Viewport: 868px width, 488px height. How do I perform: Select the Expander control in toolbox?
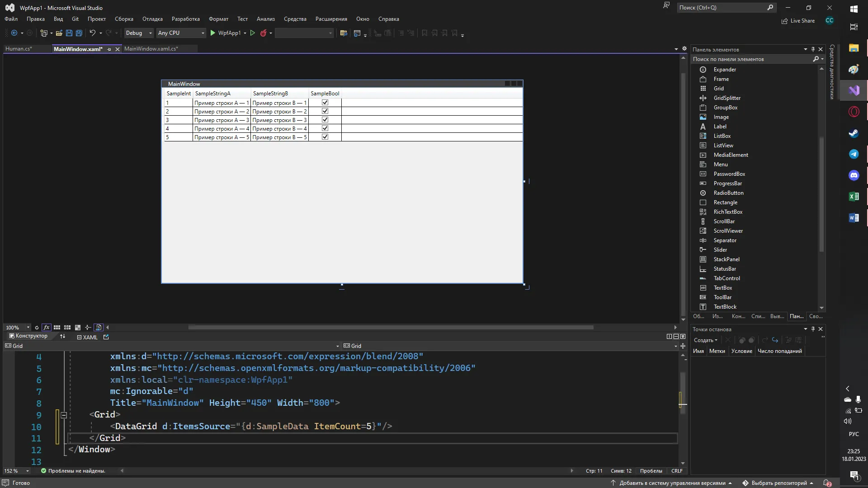(725, 70)
